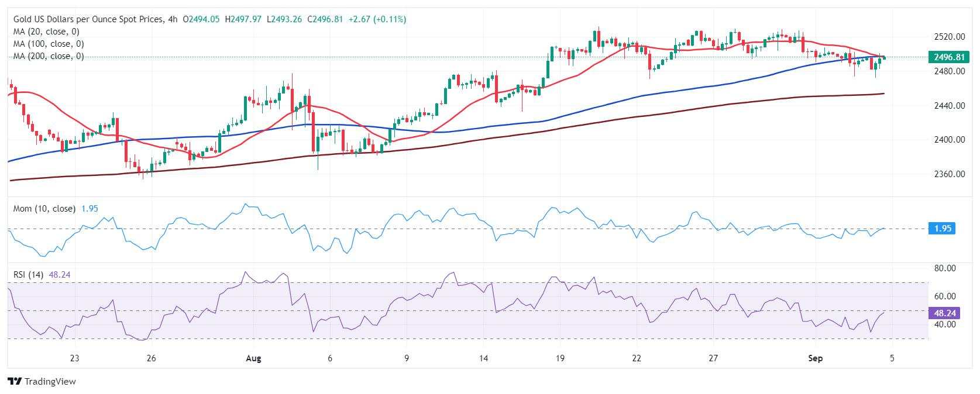
Task: Click the 22 date label on time axis
Action: pyautogui.click(x=637, y=358)
